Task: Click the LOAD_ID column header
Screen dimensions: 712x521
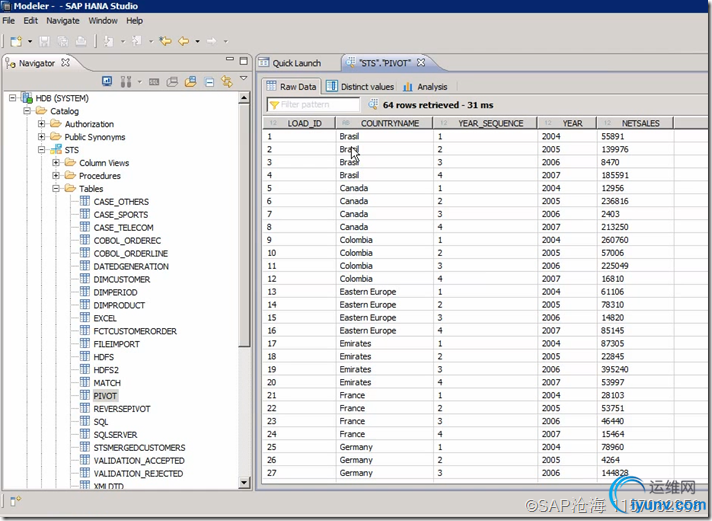Action: [x=299, y=123]
